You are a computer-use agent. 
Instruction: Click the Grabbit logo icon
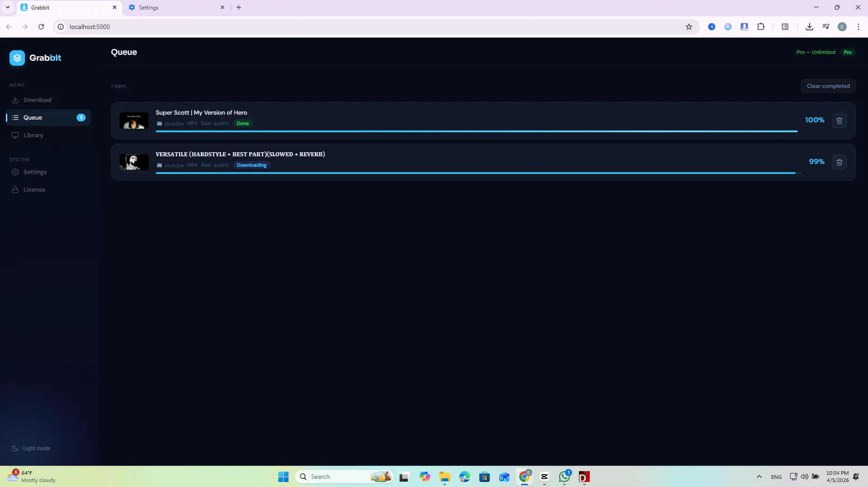(x=17, y=58)
